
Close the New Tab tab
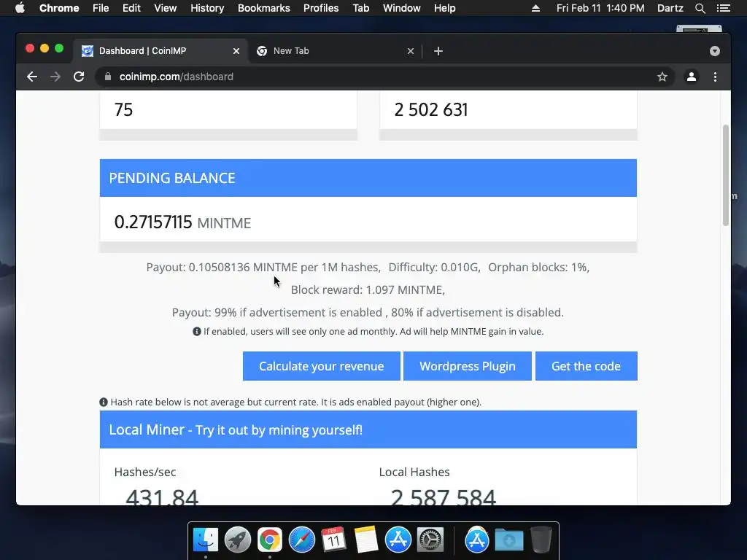point(411,51)
